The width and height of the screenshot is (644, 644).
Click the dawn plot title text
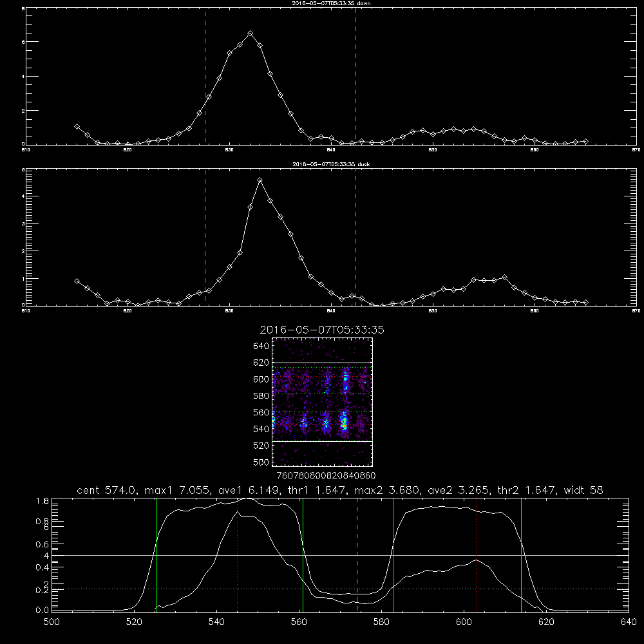pyautogui.click(x=331, y=3)
